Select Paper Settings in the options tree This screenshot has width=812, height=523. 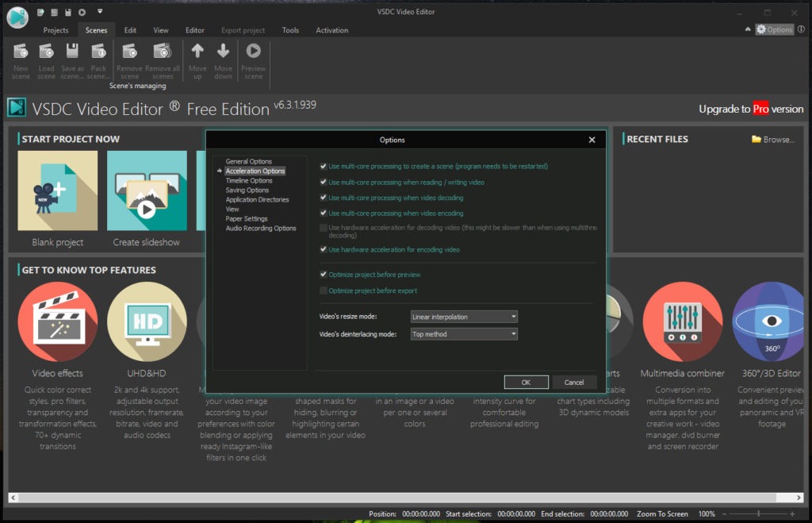(x=247, y=219)
